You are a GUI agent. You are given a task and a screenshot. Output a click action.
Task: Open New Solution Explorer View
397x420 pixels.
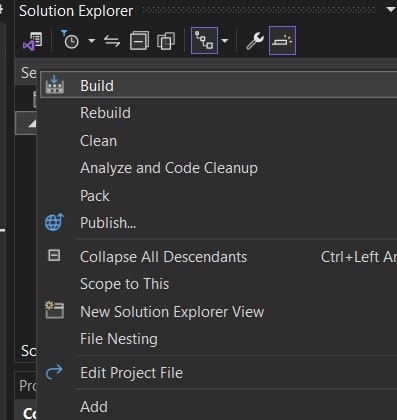pyautogui.click(x=172, y=312)
